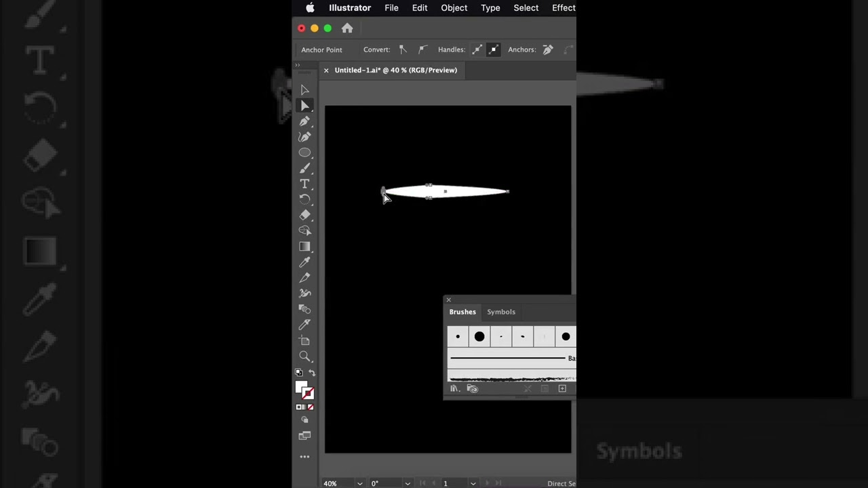Select the Type tool

tap(304, 184)
